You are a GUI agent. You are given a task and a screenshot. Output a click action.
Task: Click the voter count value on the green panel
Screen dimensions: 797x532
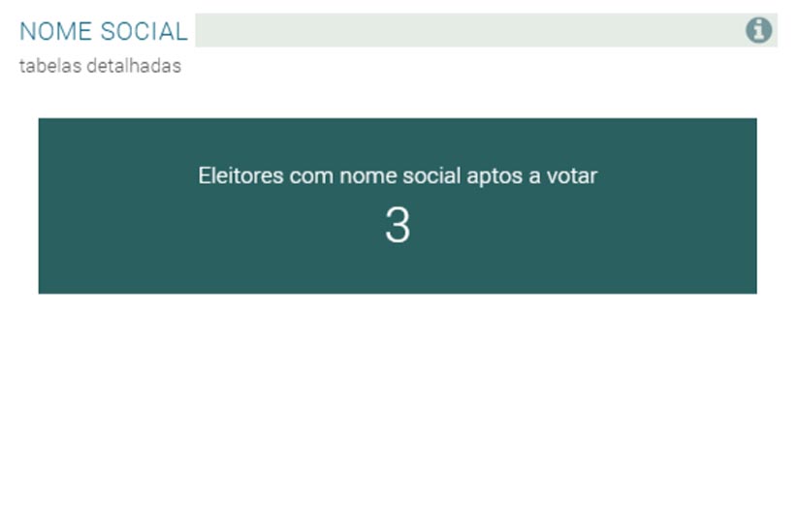(x=398, y=226)
